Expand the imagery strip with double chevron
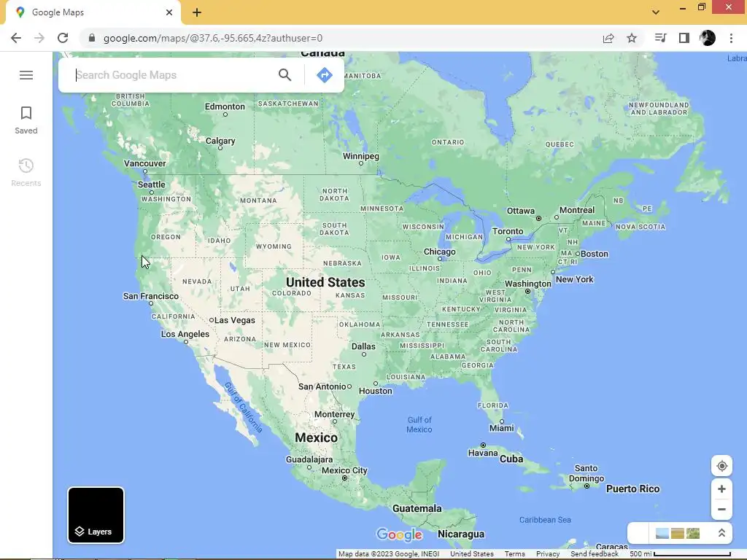747x560 pixels. pyautogui.click(x=721, y=533)
